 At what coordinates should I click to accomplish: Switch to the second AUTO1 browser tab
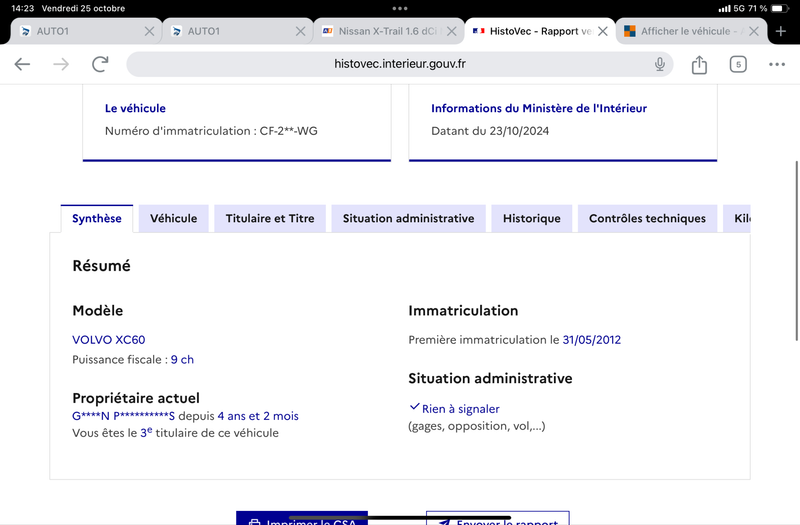pyautogui.click(x=238, y=32)
